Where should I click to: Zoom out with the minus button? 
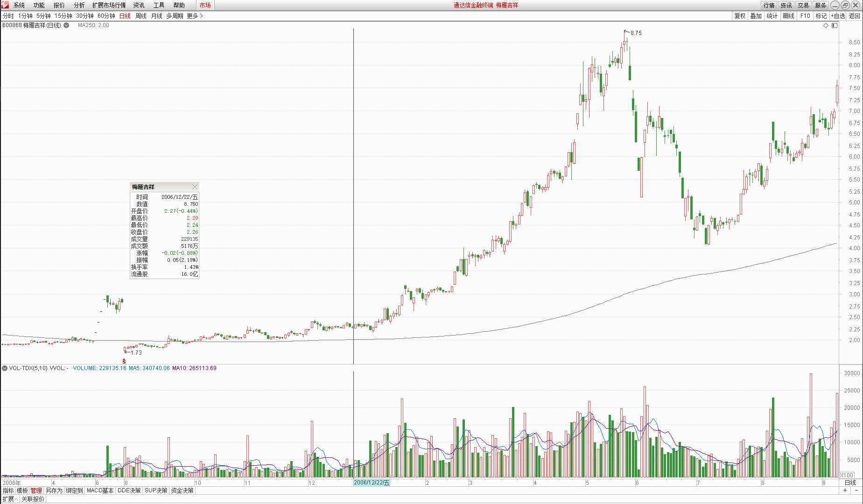point(856,490)
